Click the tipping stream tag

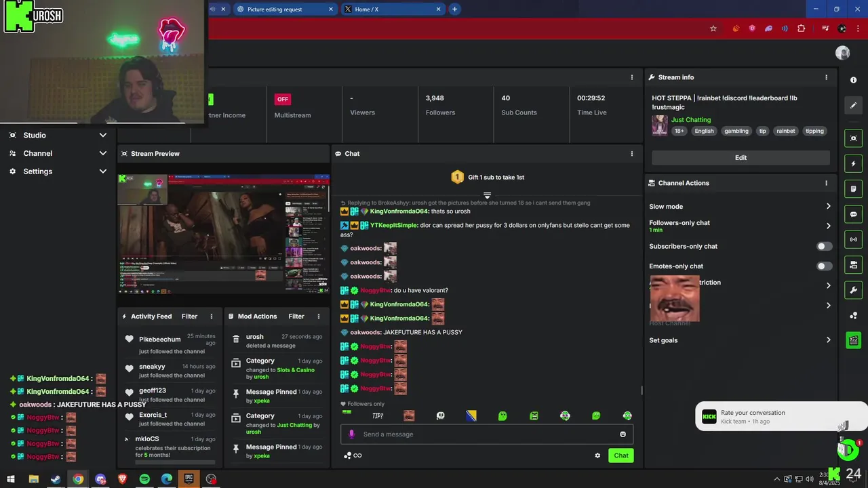814,131
